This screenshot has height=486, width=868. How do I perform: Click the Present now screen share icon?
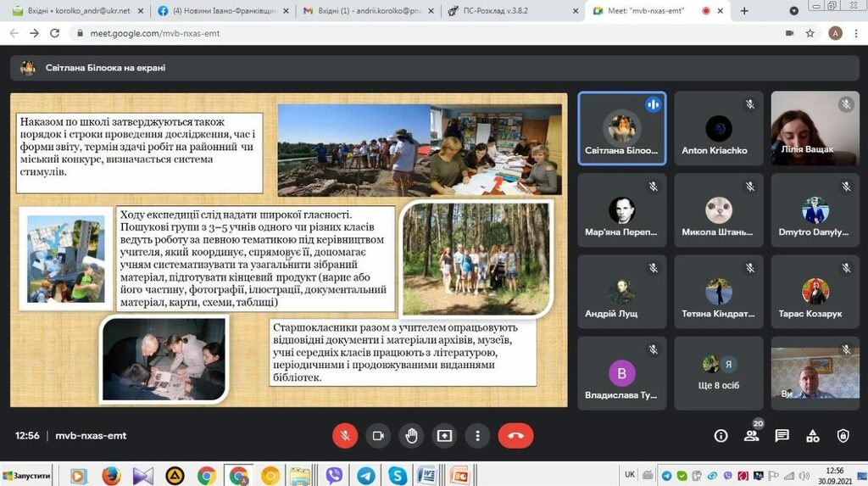[x=444, y=436]
